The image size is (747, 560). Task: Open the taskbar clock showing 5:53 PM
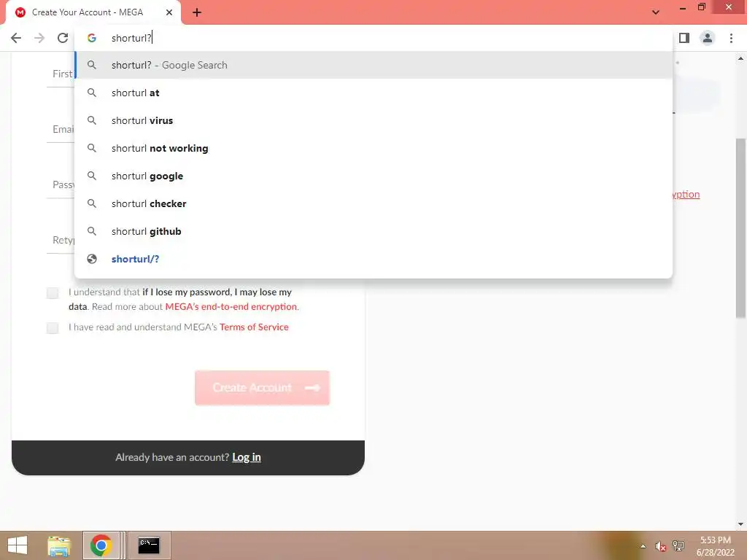715,545
